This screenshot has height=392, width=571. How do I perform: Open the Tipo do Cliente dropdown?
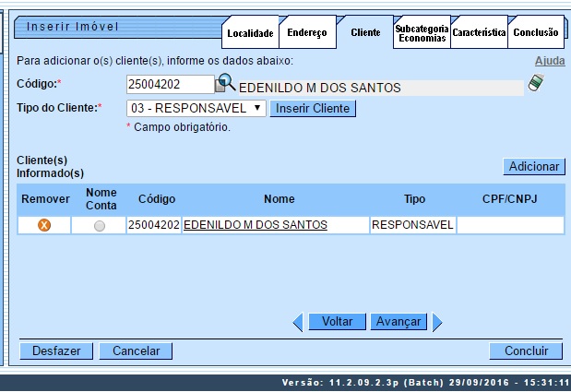click(x=196, y=108)
